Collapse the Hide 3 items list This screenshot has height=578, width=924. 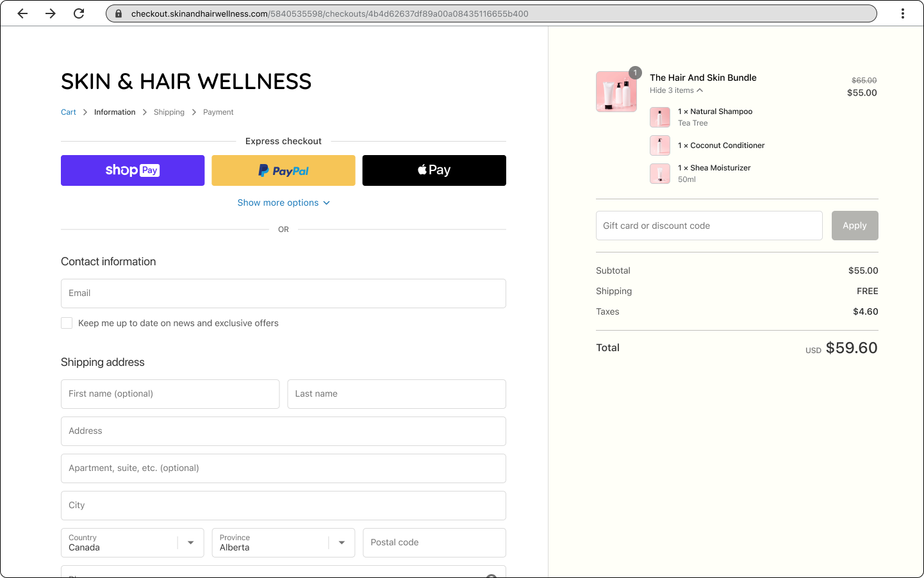[x=676, y=90]
